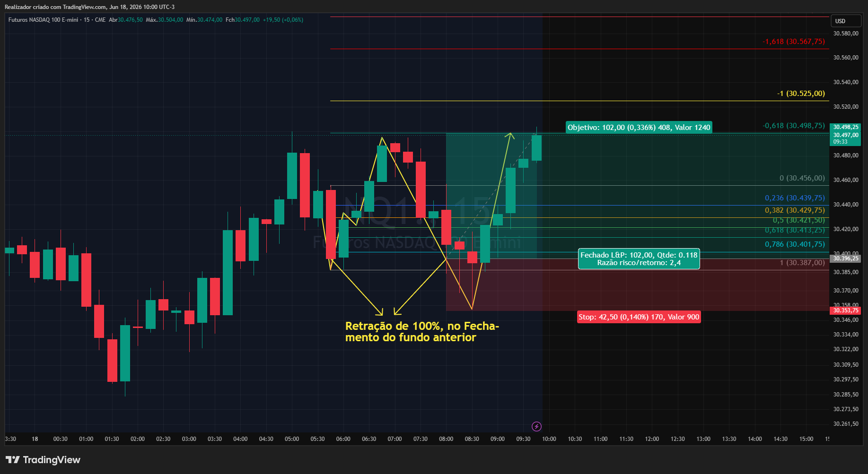Select the +19,50 (+0,06%) change value
The height and width of the screenshot is (474, 868).
283,20
